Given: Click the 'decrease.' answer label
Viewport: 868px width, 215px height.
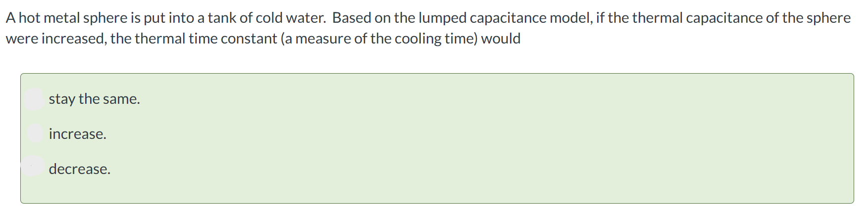Looking at the screenshot, I should [79, 169].
